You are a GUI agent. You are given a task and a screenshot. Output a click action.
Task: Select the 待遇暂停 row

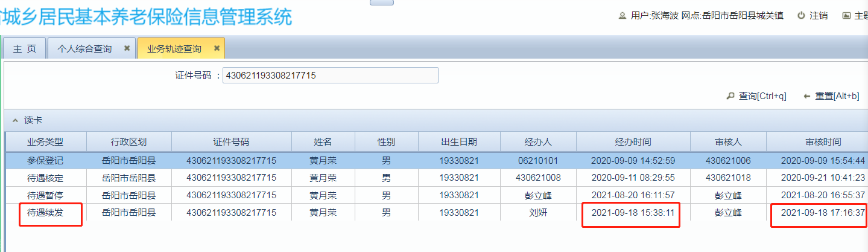45,195
